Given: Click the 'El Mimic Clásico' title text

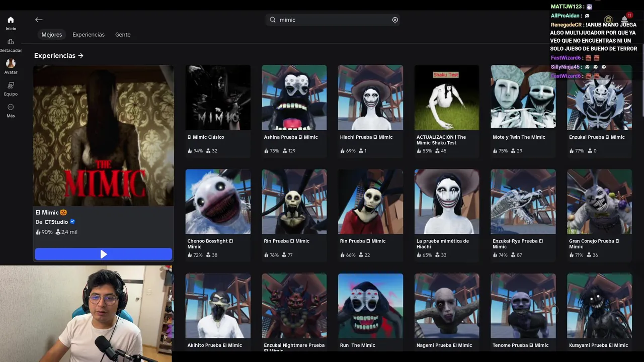Looking at the screenshot, I should (x=206, y=137).
